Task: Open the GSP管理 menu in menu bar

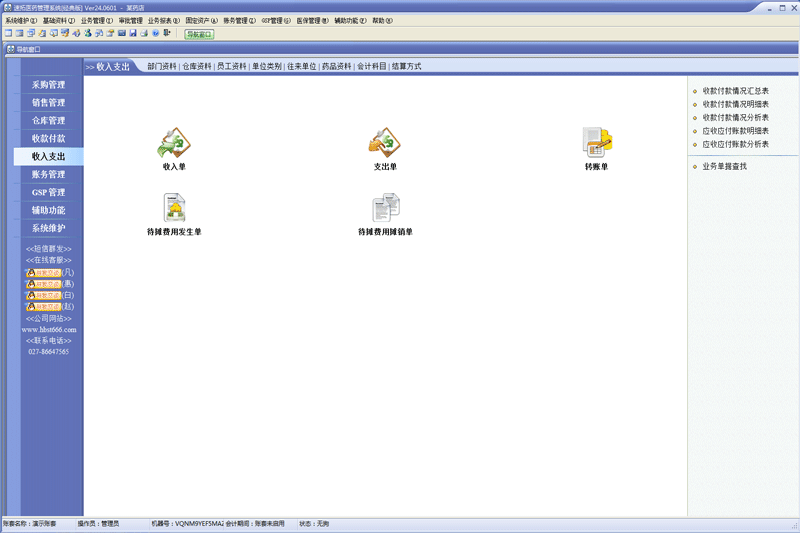Action: coord(276,21)
